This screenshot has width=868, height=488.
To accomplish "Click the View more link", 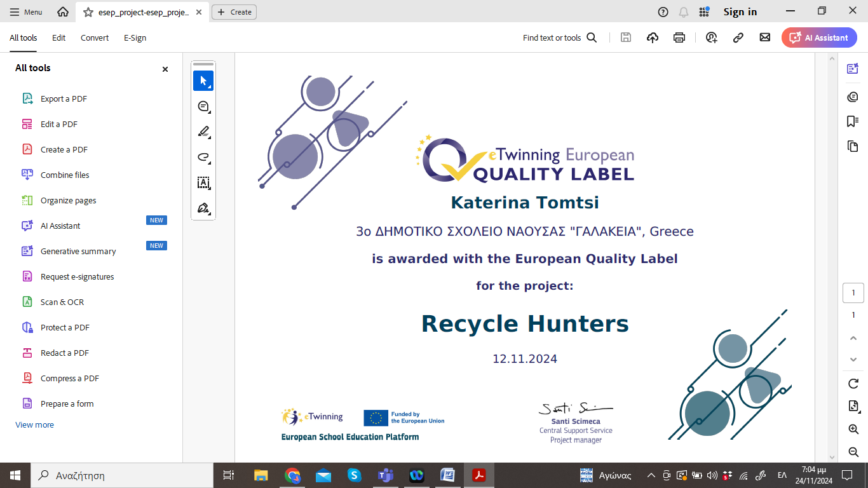I will 34,424.
